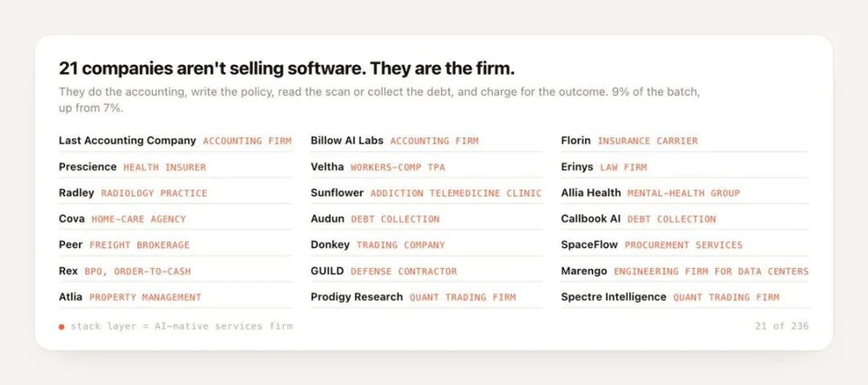Select the Donkey trading company entry
The height and width of the screenshot is (385, 868).
click(426, 245)
